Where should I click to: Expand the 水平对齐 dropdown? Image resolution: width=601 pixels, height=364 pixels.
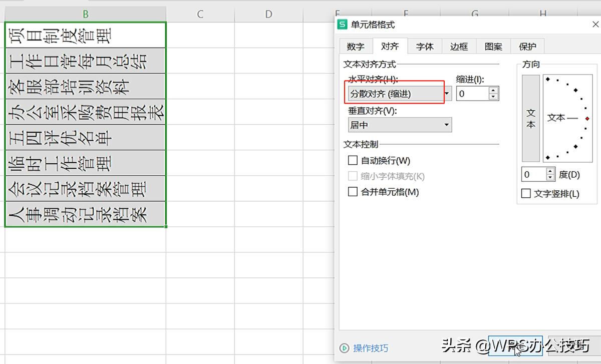pyautogui.click(x=447, y=94)
